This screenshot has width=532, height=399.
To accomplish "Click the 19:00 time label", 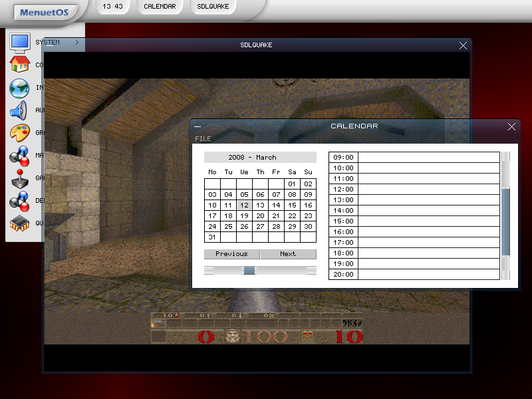I will tap(343, 263).
